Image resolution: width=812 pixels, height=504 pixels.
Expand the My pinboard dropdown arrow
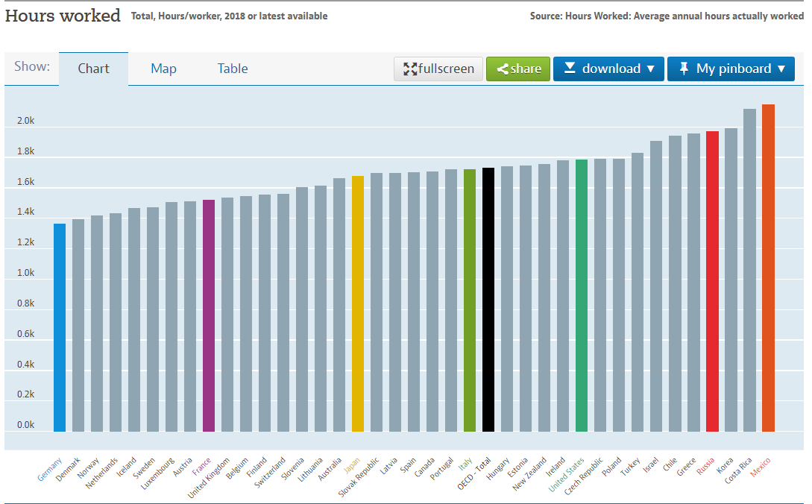point(781,69)
